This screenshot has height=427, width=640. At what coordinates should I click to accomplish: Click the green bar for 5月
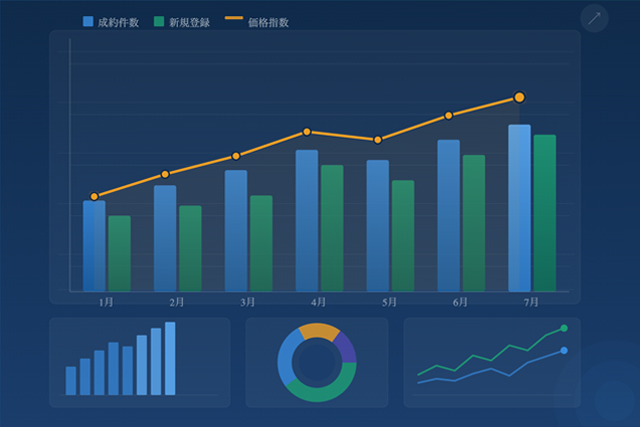pyautogui.click(x=403, y=236)
